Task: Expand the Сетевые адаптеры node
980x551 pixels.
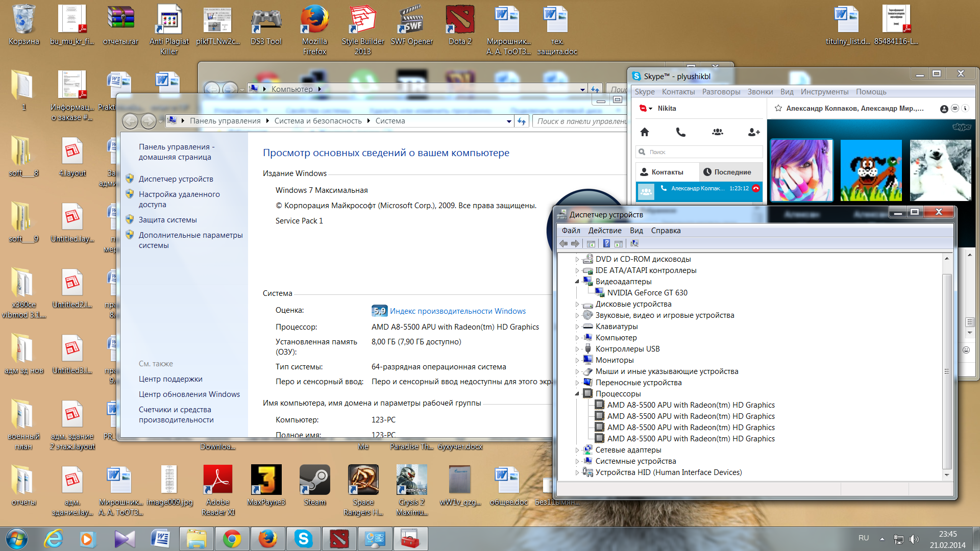Action: (x=577, y=450)
